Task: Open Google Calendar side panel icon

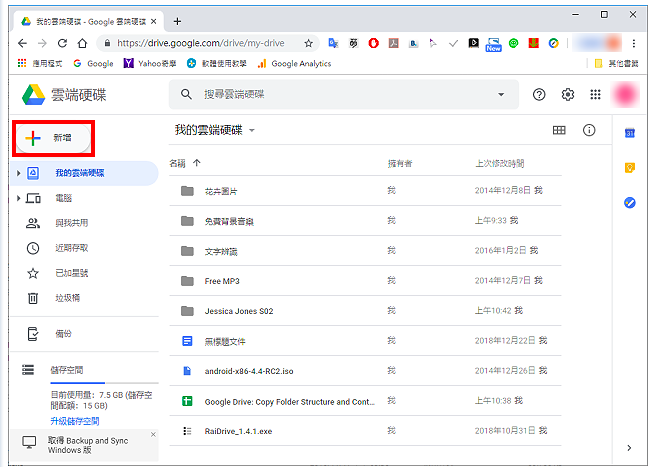Action: [x=630, y=133]
